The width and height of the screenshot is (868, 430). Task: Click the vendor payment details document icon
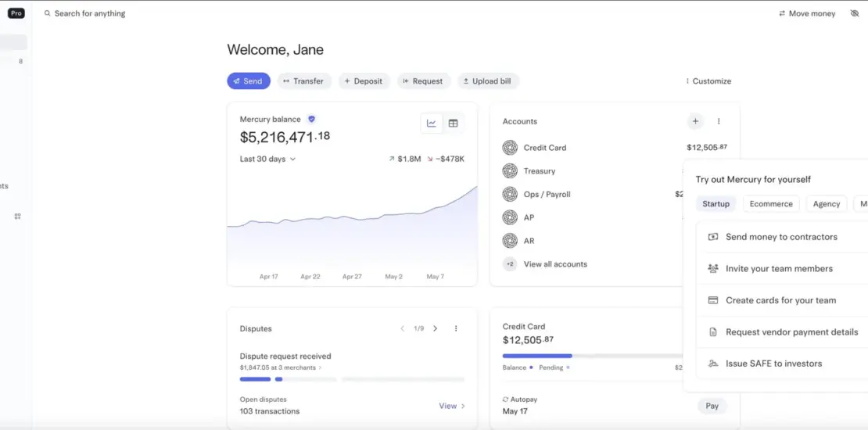click(713, 332)
